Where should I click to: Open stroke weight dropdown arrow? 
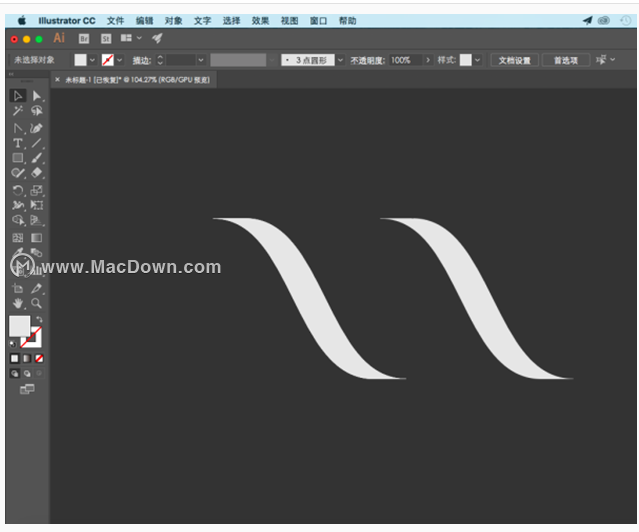coord(201,60)
